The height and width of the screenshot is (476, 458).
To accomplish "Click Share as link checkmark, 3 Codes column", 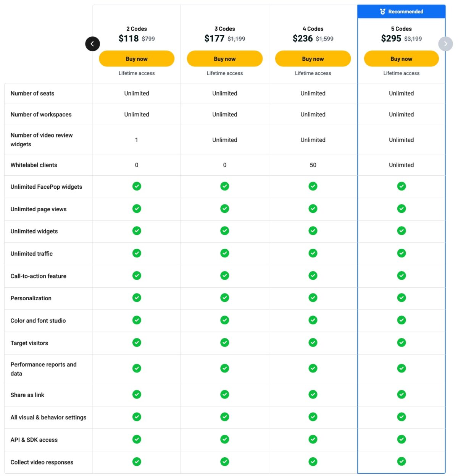I will pyautogui.click(x=225, y=394).
